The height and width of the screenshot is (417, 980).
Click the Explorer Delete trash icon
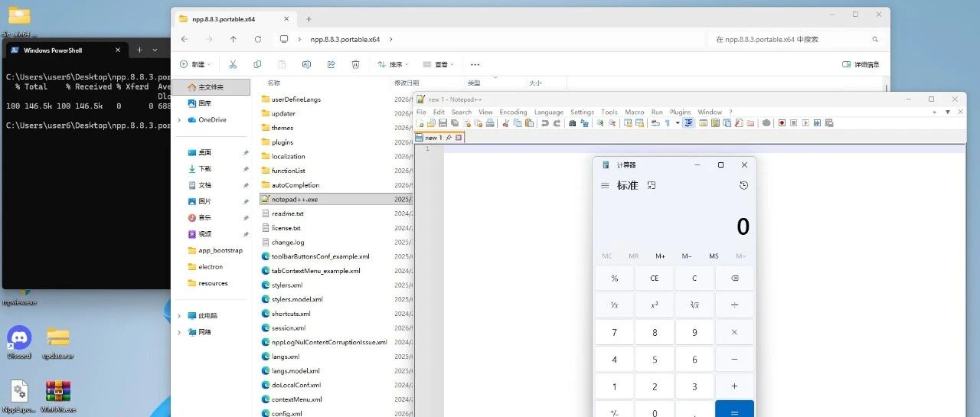tap(355, 65)
